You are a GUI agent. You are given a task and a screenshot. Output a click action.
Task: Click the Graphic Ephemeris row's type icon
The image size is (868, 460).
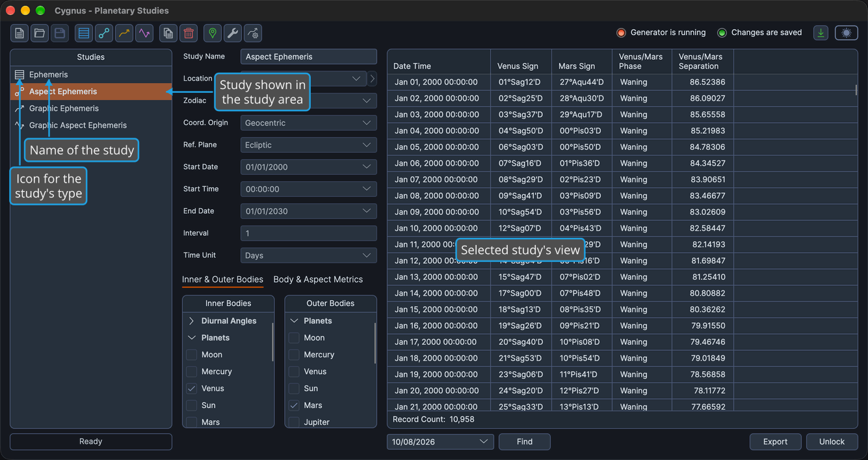coord(20,109)
